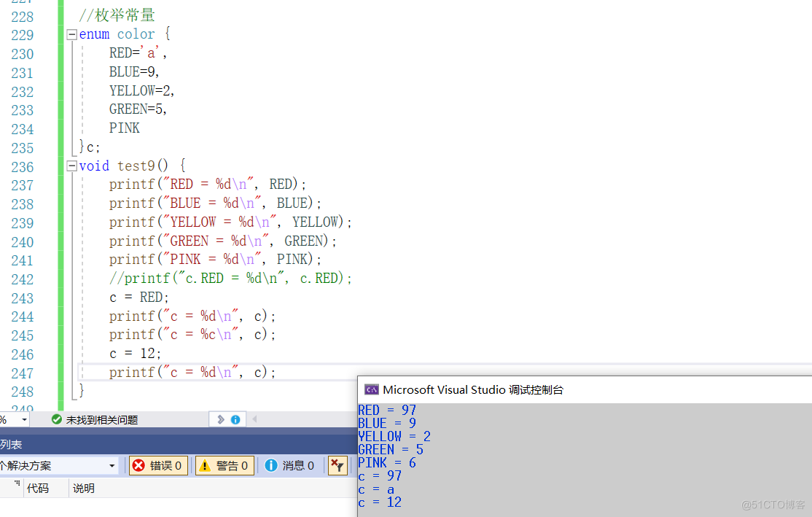This screenshot has height=517, width=812.
Task: Toggle the 警告 0 warnings filter
Action: 225,466
